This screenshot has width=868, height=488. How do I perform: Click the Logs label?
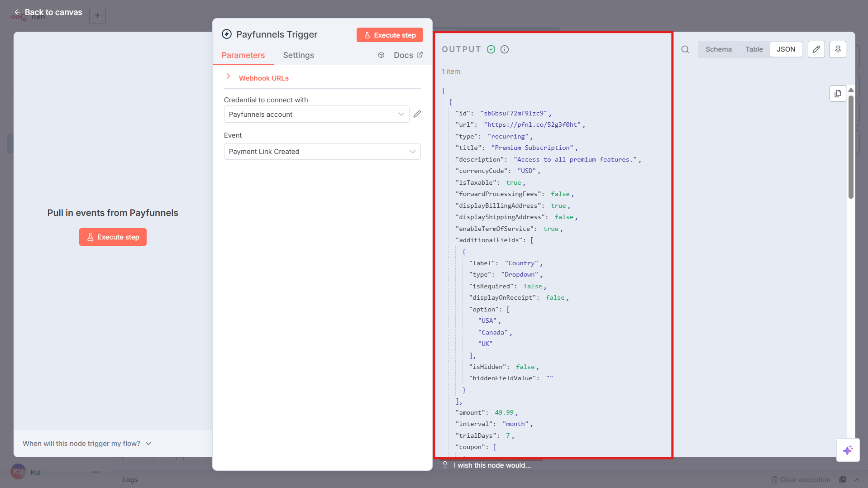click(130, 480)
